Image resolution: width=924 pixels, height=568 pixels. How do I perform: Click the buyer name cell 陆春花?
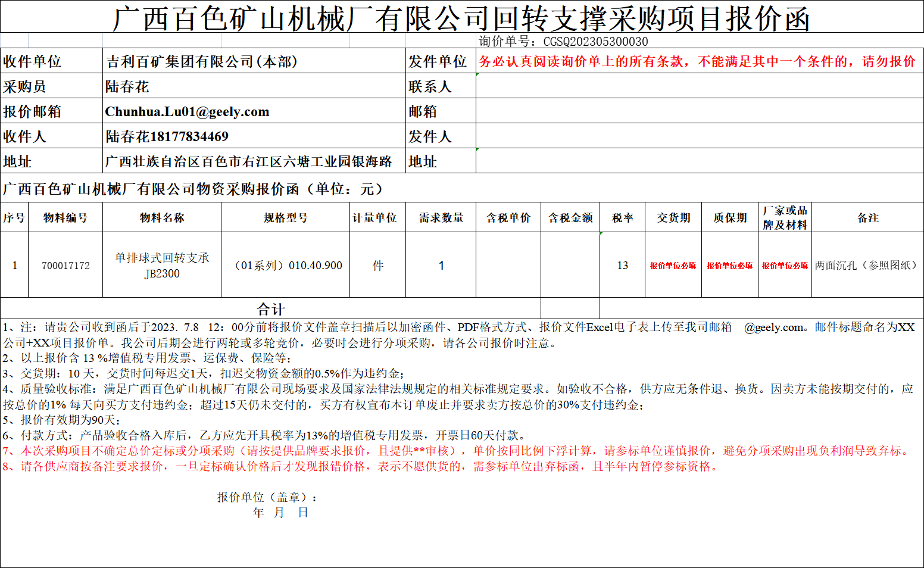click(x=254, y=86)
